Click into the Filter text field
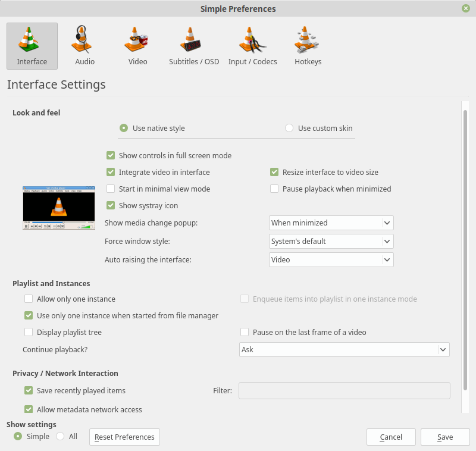 pyautogui.click(x=344, y=390)
